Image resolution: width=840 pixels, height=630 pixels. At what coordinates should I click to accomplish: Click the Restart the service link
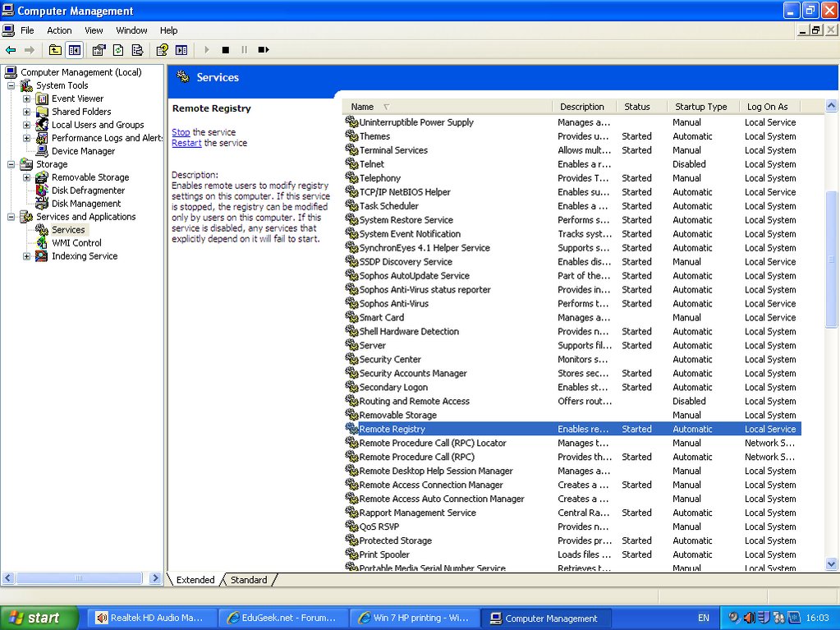(x=186, y=143)
